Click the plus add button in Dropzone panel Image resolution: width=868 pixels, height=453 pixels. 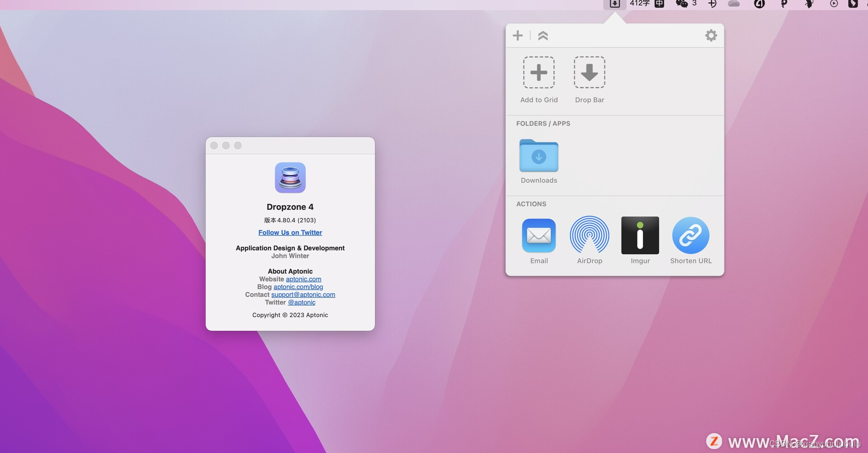[x=518, y=35]
